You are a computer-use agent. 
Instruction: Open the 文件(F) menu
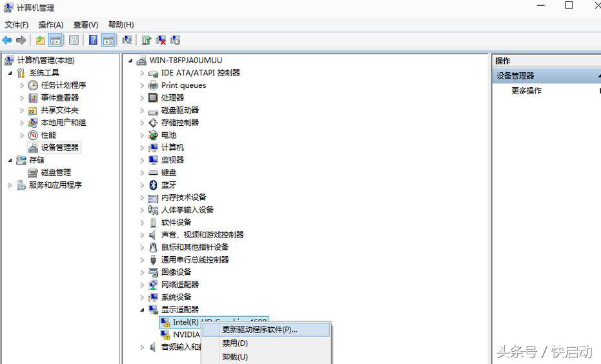pos(17,25)
